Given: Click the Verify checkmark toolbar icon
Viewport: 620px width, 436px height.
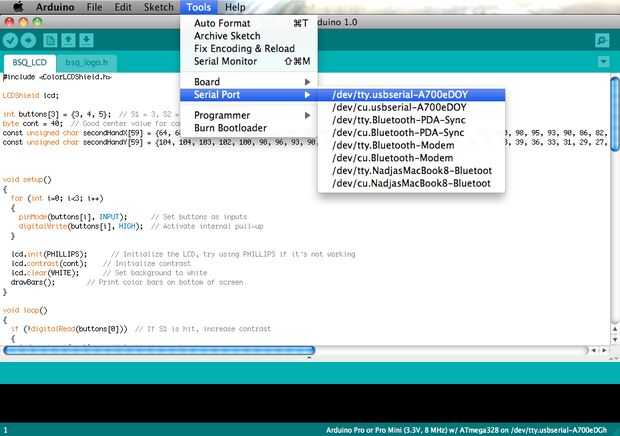Looking at the screenshot, I should pyautogui.click(x=11, y=40).
